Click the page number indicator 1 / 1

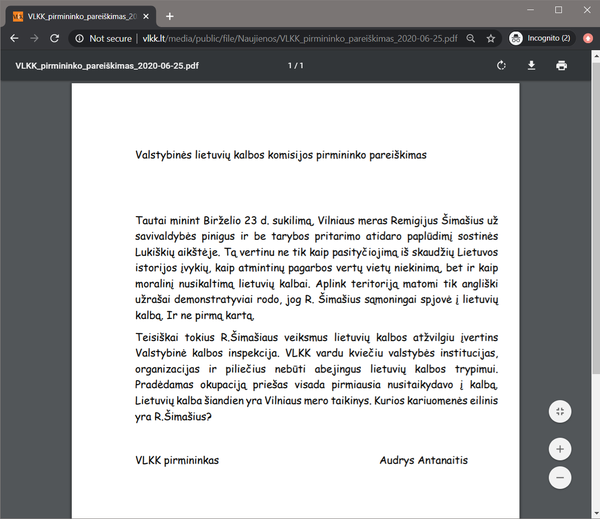click(295, 66)
